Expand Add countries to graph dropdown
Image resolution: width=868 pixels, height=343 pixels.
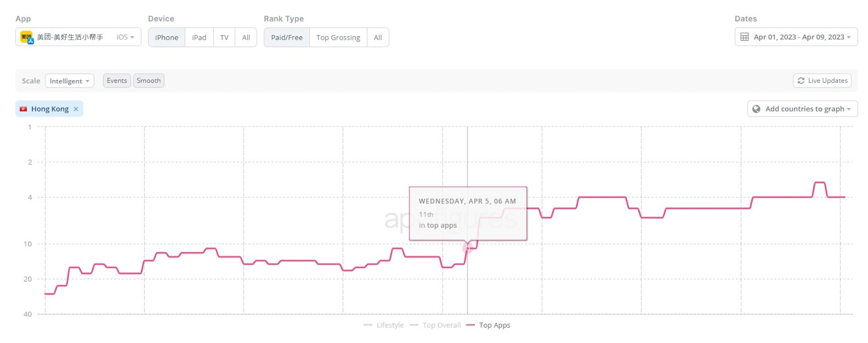pos(802,109)
